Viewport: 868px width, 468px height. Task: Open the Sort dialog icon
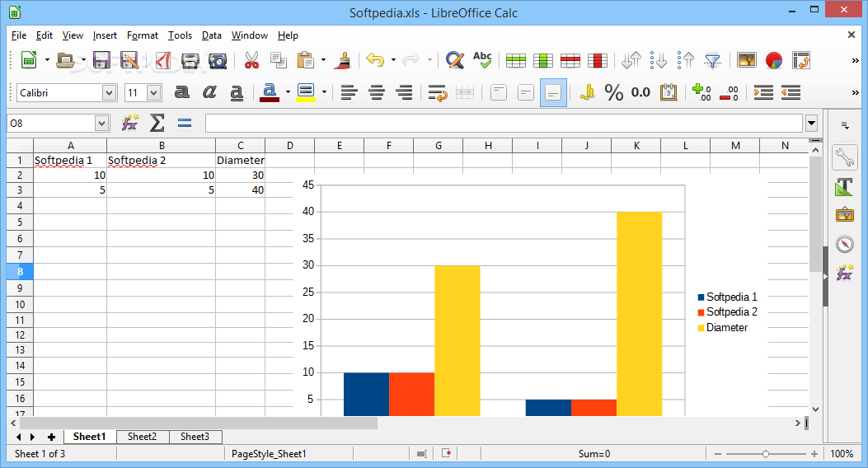(631, 60)
